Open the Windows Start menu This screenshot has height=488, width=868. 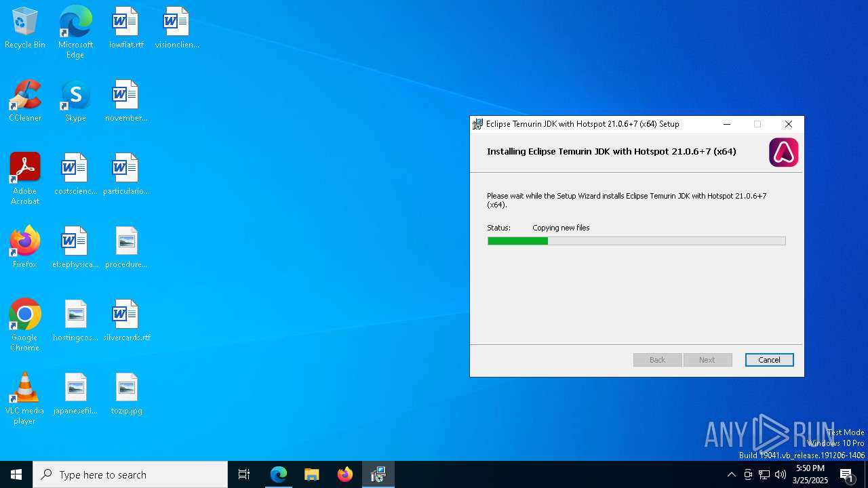pyautogui.click(x=16, y=474)
